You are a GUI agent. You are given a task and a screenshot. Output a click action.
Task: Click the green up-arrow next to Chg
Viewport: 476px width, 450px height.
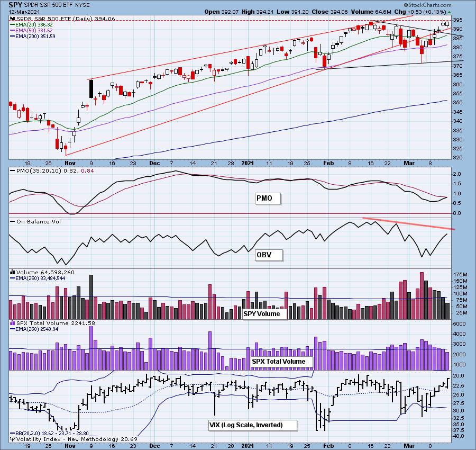[x=449, y=12]
